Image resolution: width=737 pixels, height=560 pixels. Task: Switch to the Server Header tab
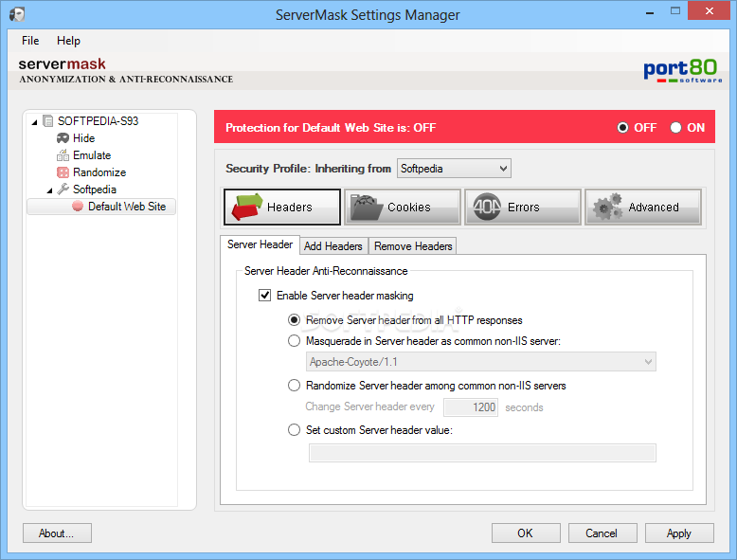coord(260,244)
